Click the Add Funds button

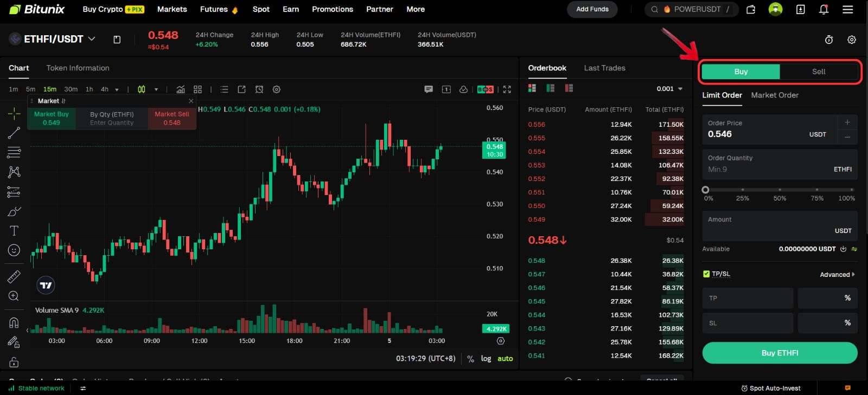coord(592,9)
